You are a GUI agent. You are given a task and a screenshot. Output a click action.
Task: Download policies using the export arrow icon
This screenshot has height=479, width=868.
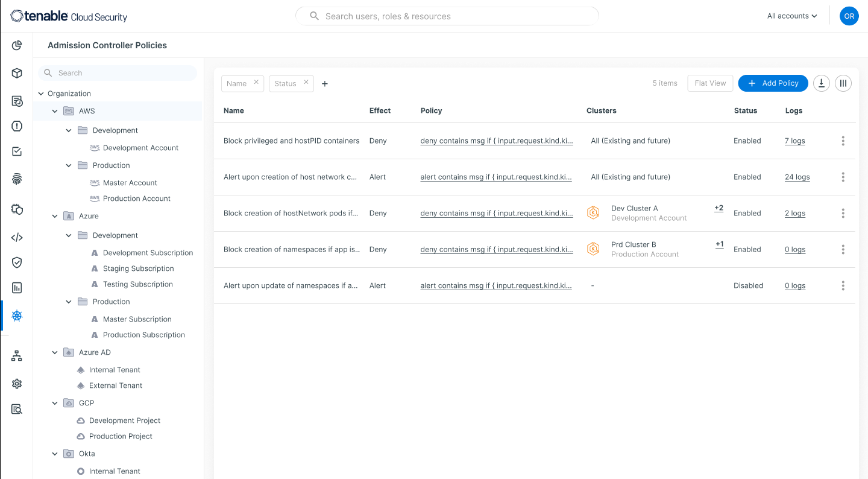[x=821, y=83]
